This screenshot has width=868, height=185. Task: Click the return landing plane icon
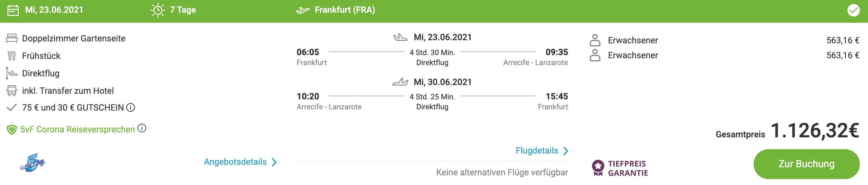click(400, 82)
